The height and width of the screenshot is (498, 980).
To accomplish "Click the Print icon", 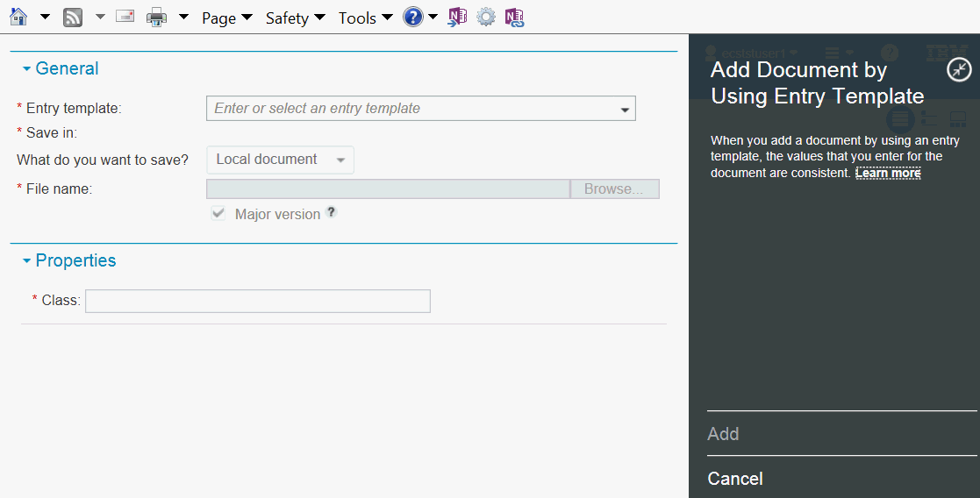I will pyautogui.click(x=156, y=18).
